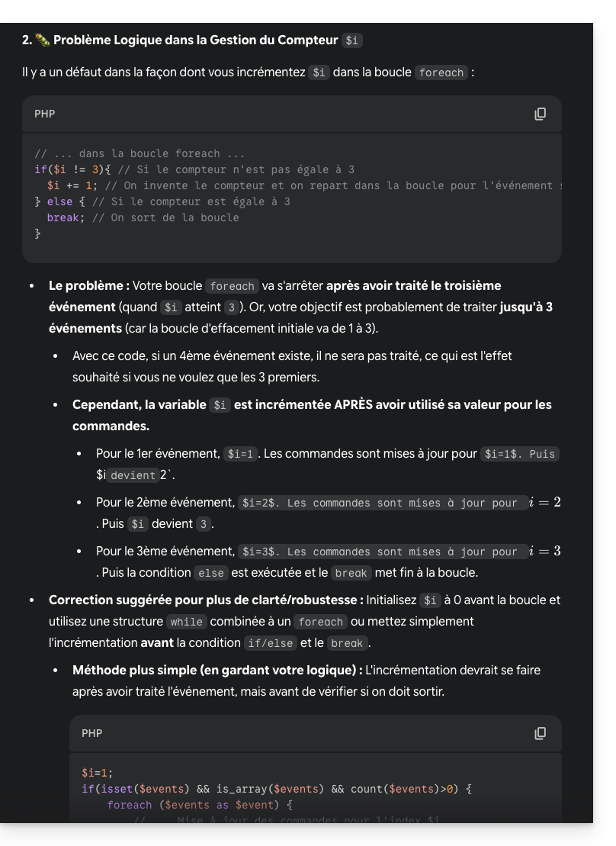
Task: Click the inline `else` code chip
Action: coord(210,573)
